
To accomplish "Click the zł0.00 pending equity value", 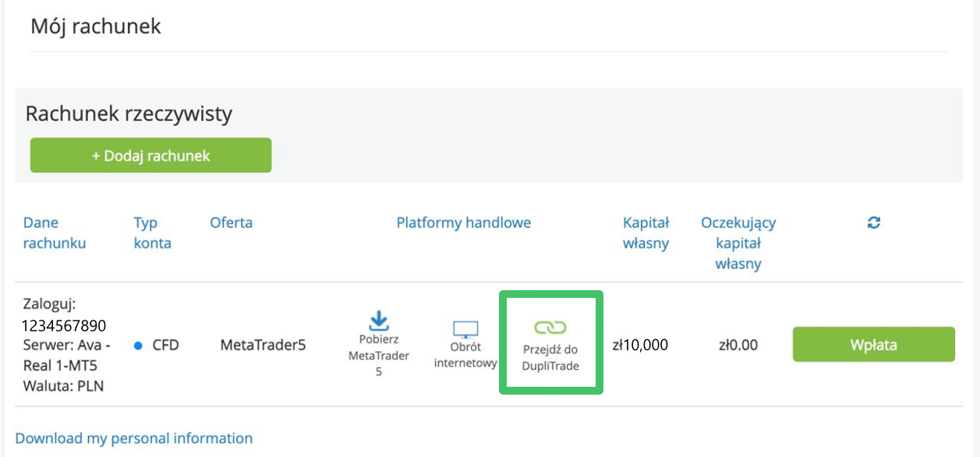I will point(738,345).
